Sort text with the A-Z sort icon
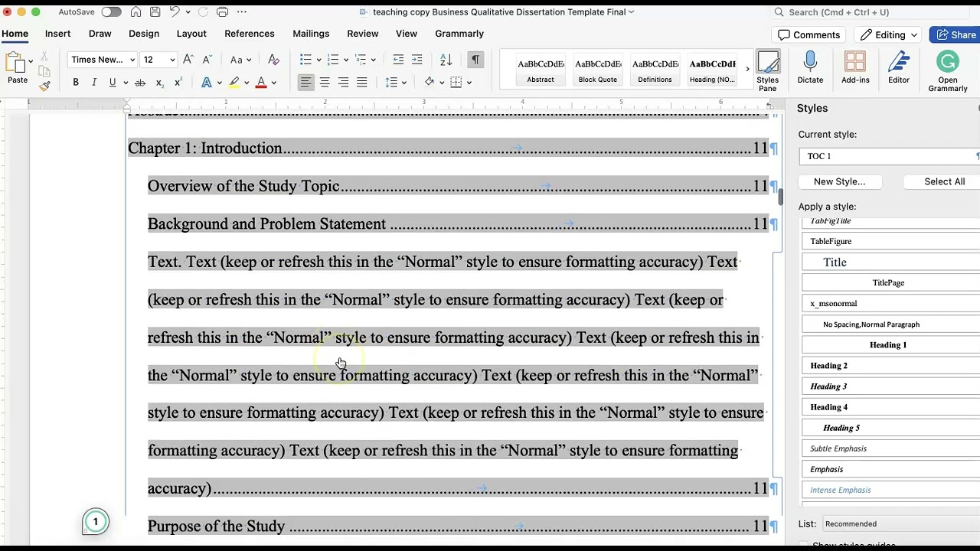980x551 pixels. pos(446,60)
